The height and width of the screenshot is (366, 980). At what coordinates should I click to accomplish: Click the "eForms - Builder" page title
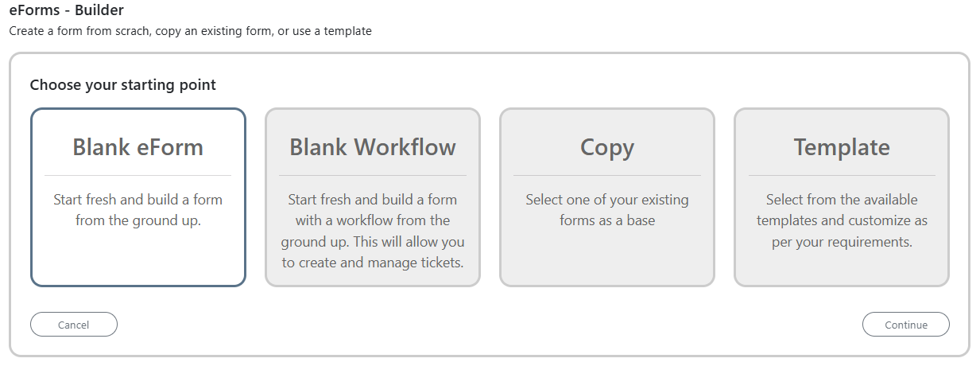click(x=67, y=11)
